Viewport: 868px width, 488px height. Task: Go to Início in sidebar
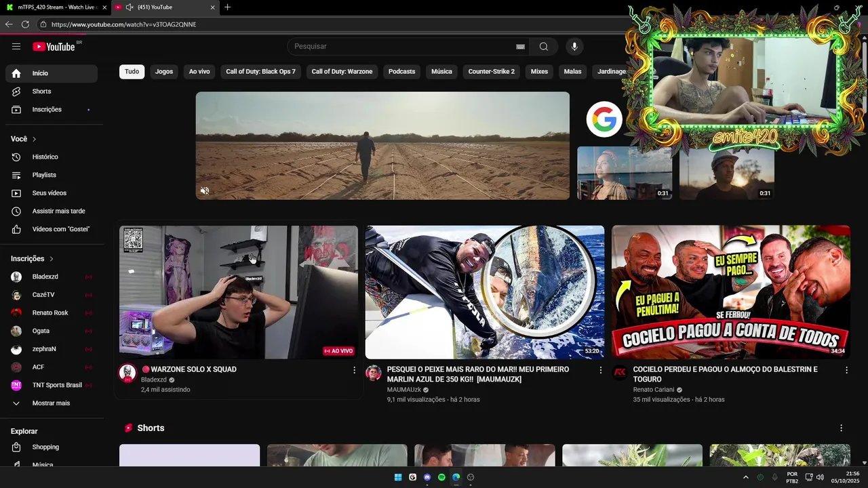[x=52, y=73]
